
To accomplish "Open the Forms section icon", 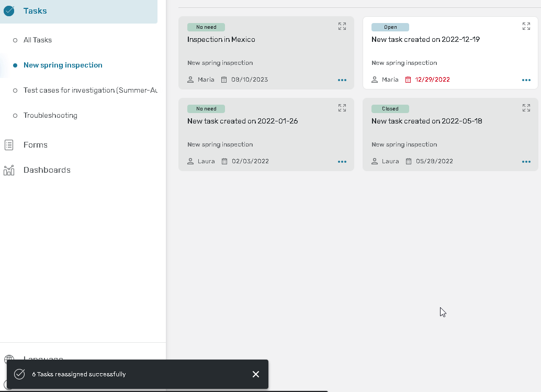I will pos(9,145).
